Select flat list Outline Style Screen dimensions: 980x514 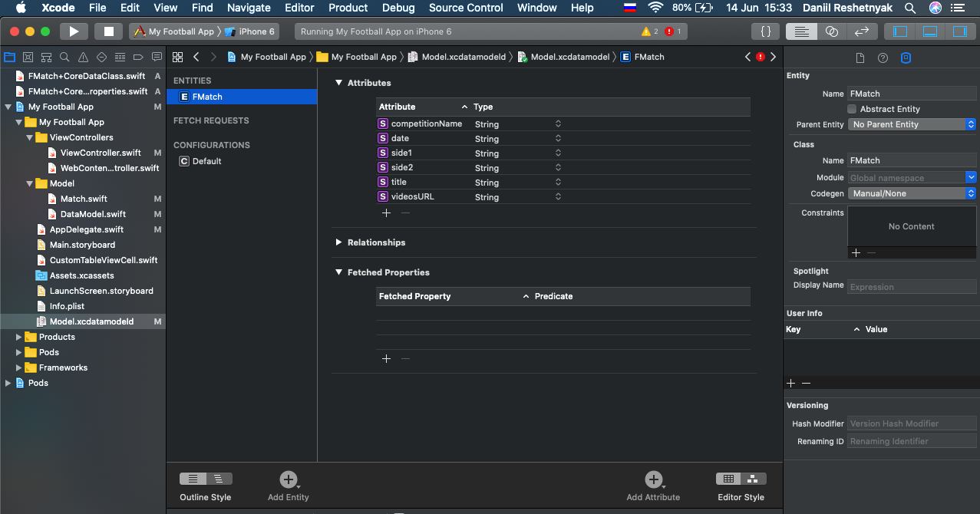[193, 479]
